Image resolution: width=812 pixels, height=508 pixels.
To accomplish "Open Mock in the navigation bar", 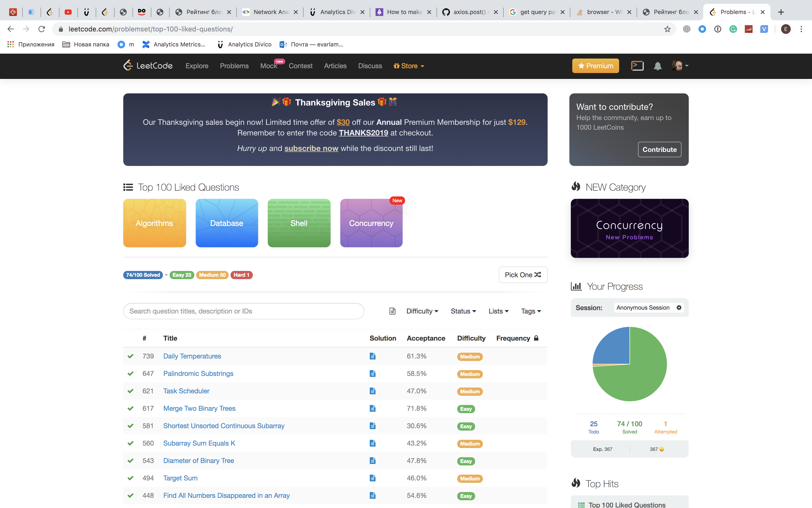I will click(x=269, y=66).
